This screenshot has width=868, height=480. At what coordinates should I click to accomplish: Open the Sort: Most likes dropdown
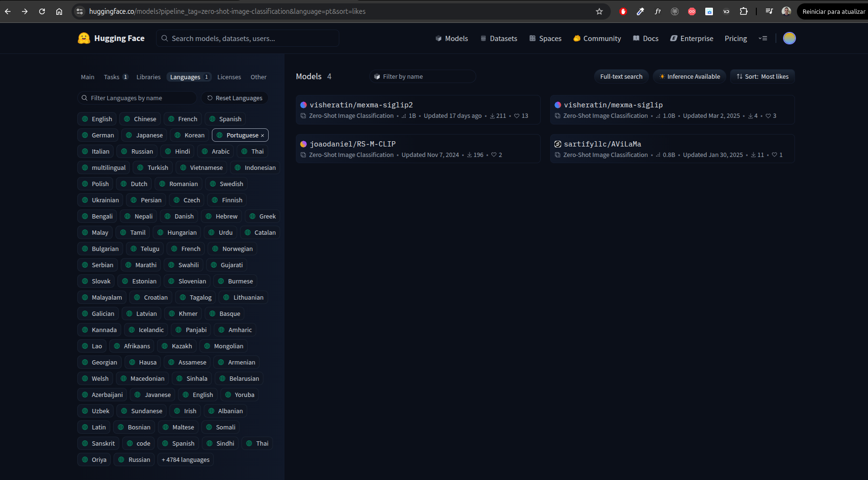click(x=763, y=76)
